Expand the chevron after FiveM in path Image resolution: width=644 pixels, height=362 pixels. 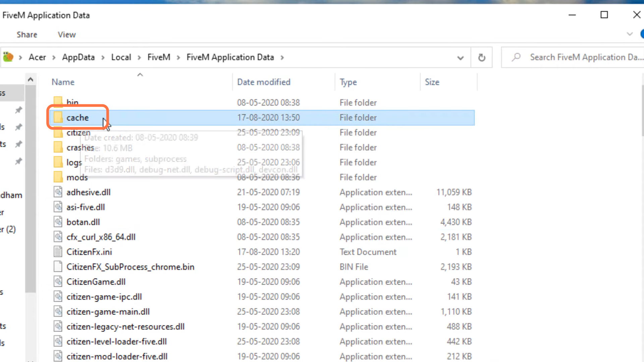coord(178,58)
